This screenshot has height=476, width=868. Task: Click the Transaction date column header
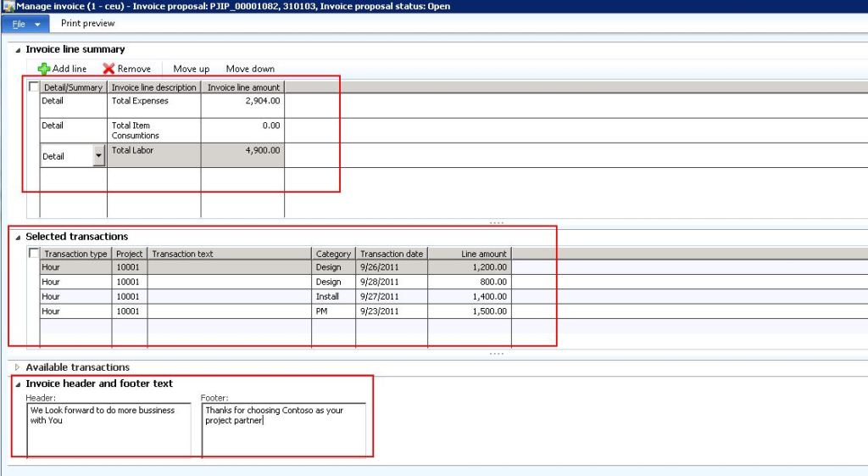click(392, 254)
